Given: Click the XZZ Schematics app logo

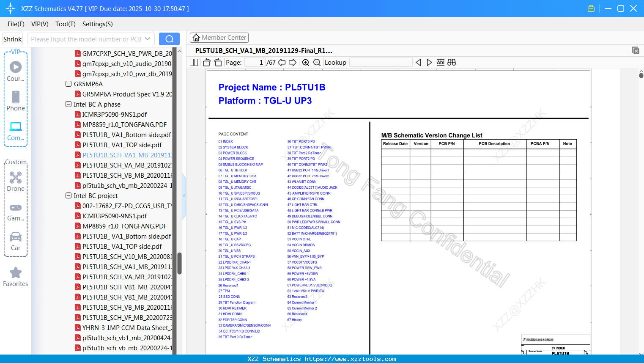Looking at the screenshot, I should click(11, 8).
